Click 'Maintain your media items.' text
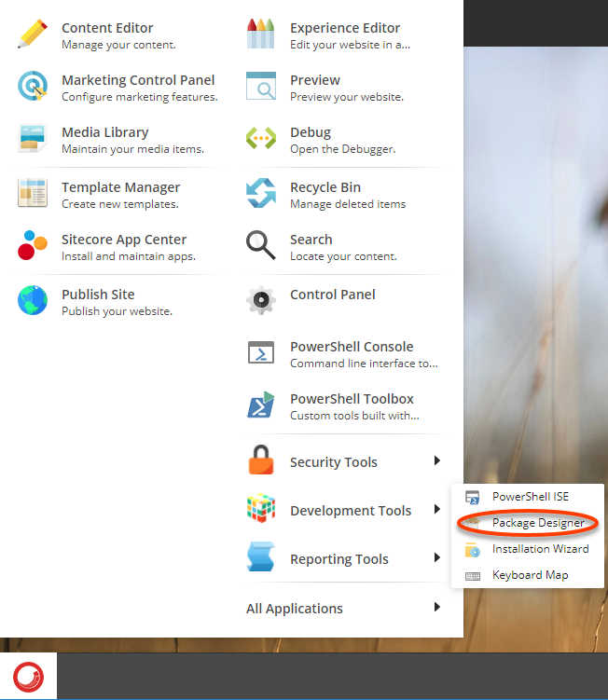The width and height of the screenshot is (608, 700). click(x=132, y=149)
